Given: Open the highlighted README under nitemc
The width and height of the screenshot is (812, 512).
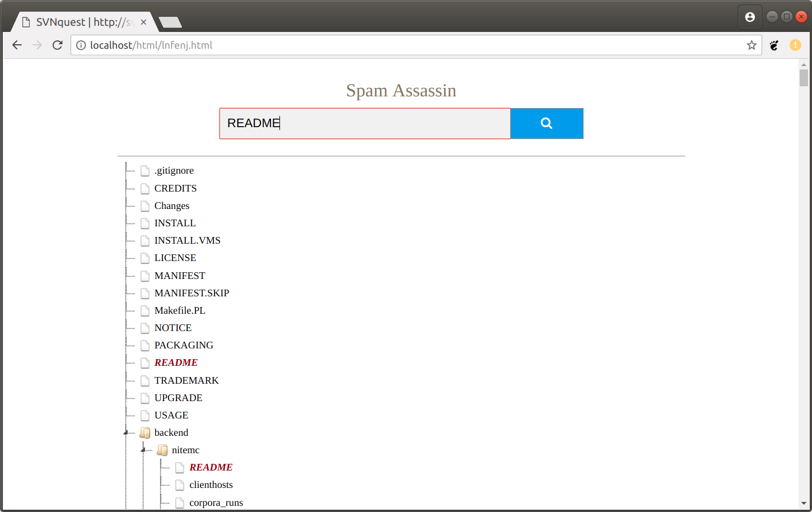Looking at the screenshot, I should coord(211,467).
